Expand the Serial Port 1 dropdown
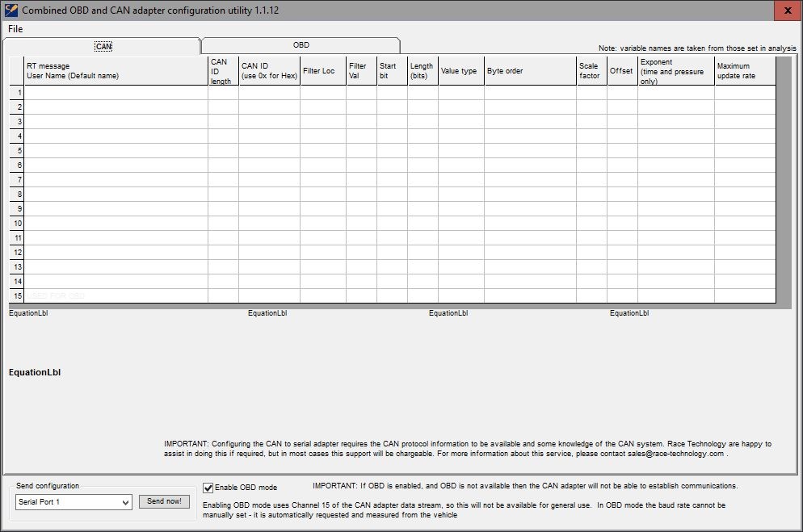Viewport: 803px width, 532px height. tap(124, 502)
